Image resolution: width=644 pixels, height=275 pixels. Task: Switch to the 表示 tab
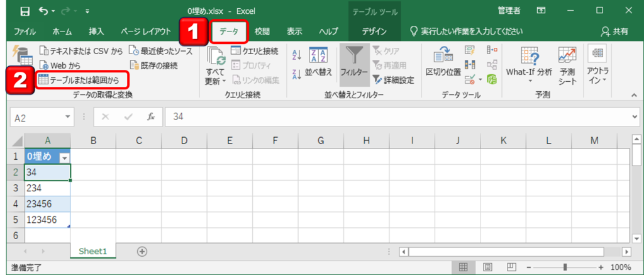(294, 31)
